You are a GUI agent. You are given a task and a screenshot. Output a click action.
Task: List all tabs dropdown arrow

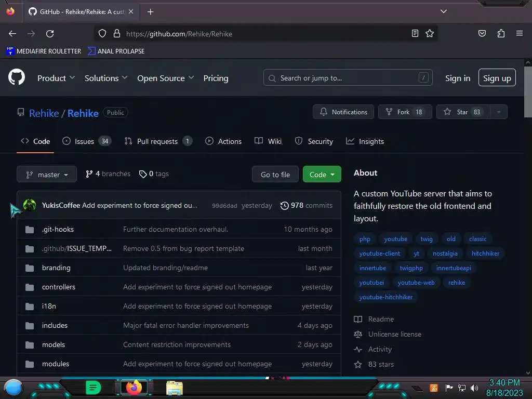point(444,11)
